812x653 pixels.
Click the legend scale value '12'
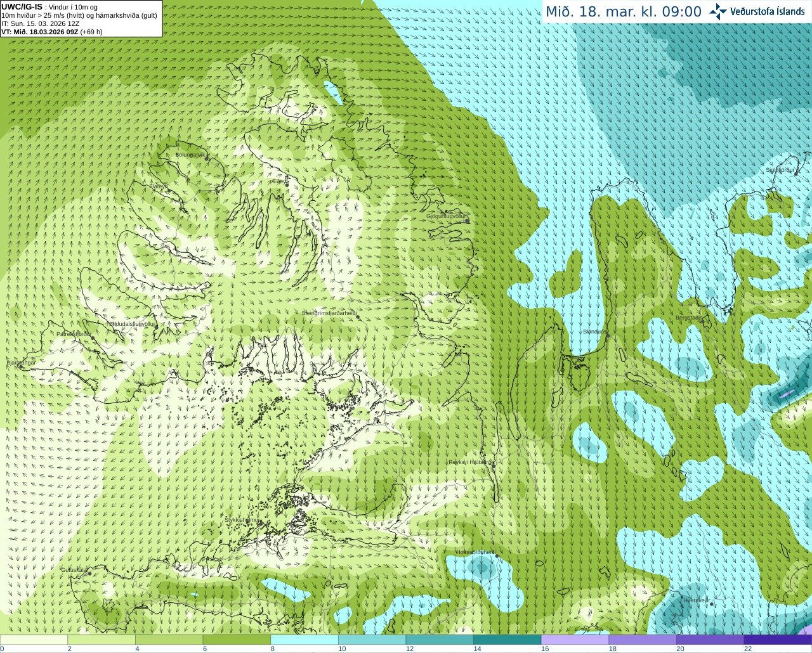[410, 649]
